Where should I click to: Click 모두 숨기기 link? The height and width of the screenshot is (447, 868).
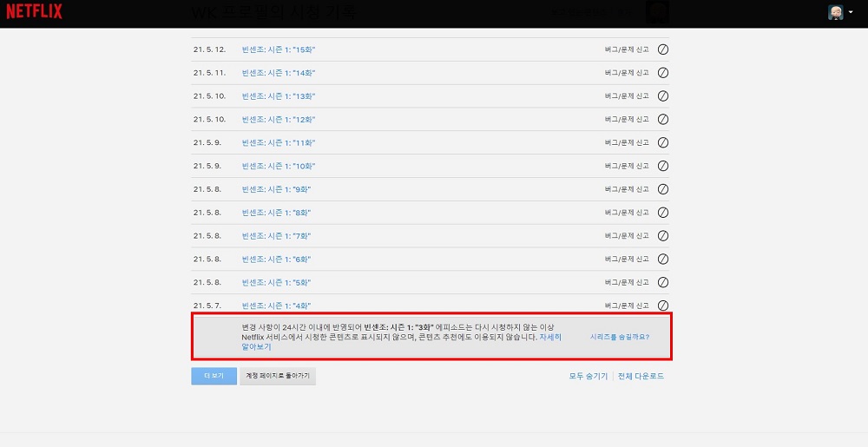point(589,376)
